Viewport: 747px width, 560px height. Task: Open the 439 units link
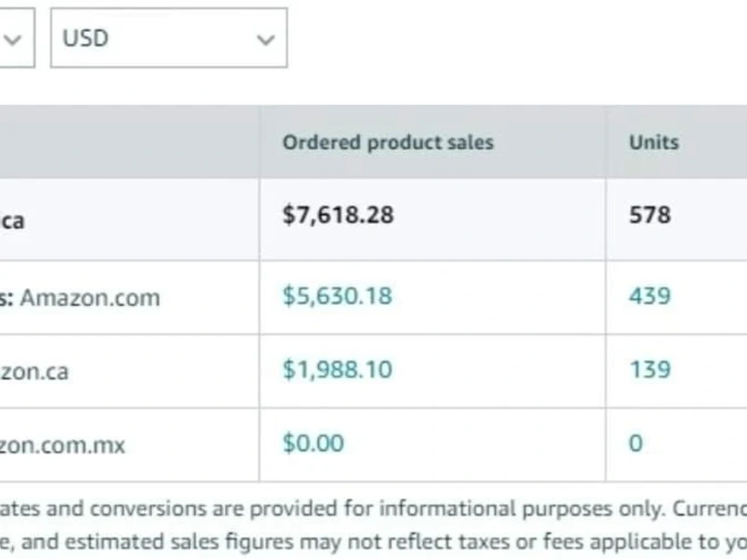coord(650,296)
